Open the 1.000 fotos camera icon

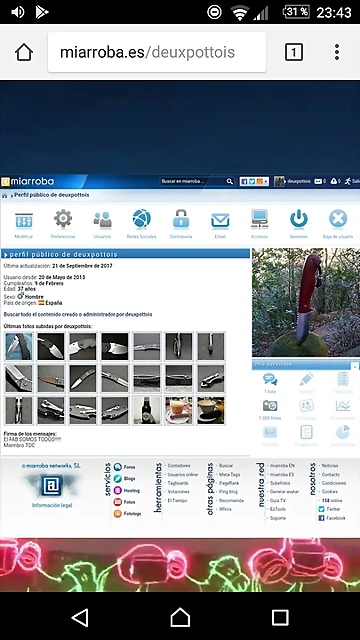[x=270, y=406]
